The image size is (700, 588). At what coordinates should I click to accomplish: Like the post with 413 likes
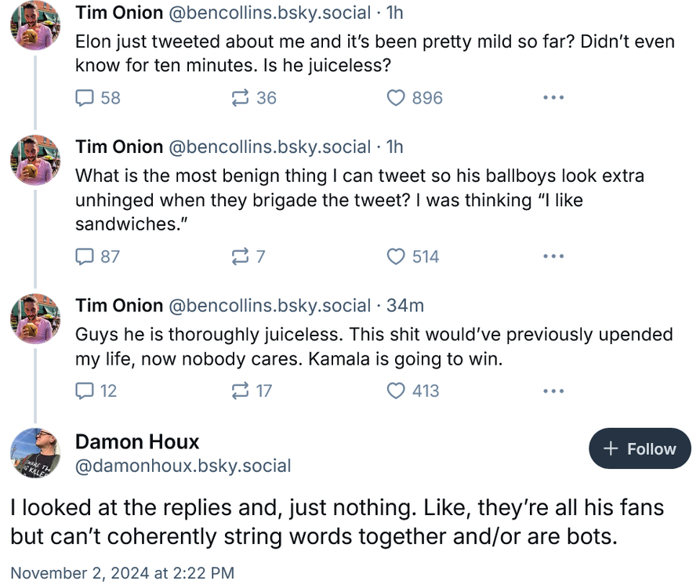pyautogui.click(x=397, y=390)
